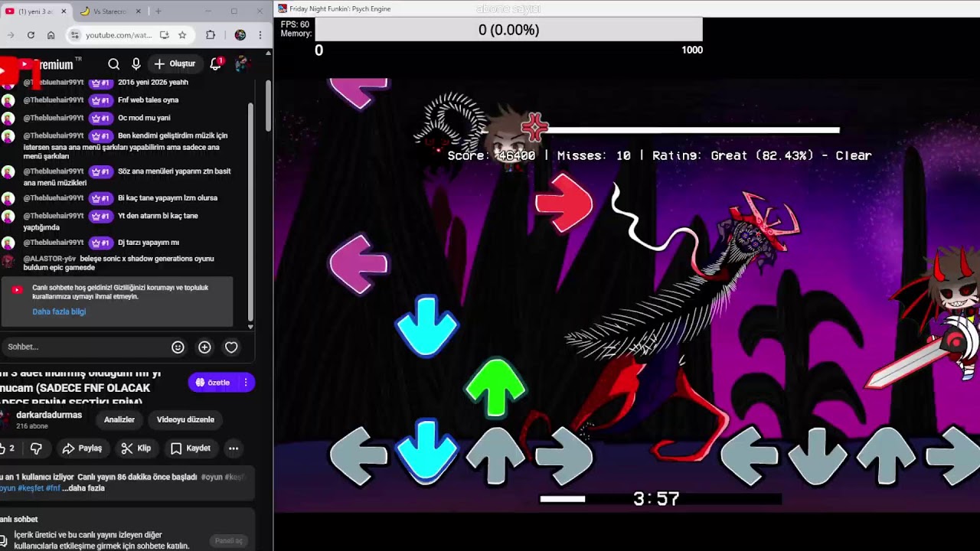Click chat message 'Fnf web tales oyna'
The width and height of the screenshot is (980, 551).
click(148, 100)
